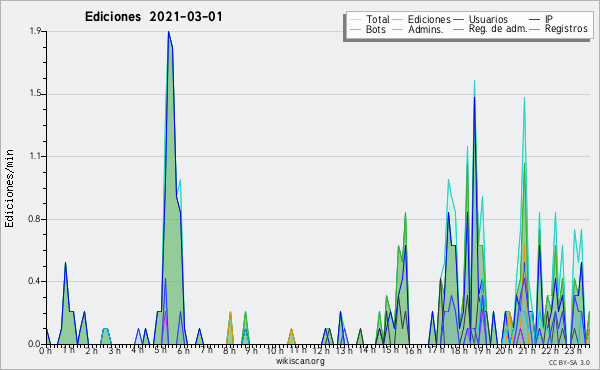This screenshot has height=370, width=600.
Task: Click the orange bot spike near 11 h
Action: pyautogui.click(x=291, y=329)
